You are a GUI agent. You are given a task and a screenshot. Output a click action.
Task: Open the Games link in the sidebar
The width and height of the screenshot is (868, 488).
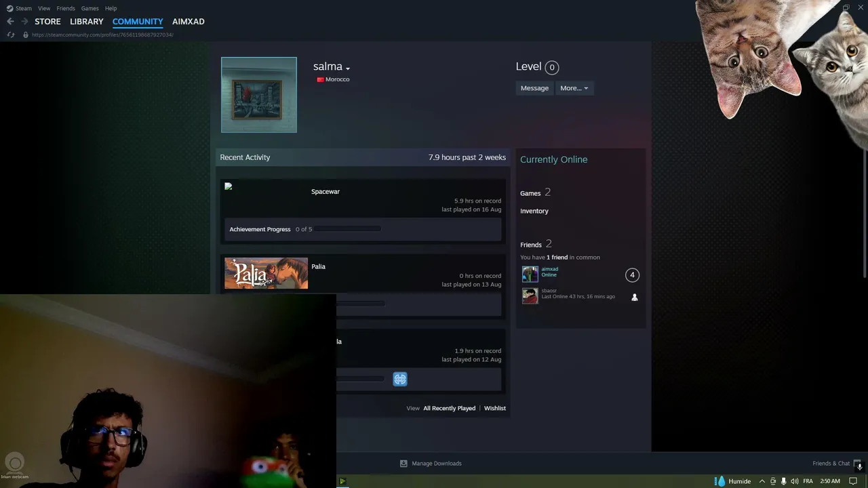click(x=530, y=193)
